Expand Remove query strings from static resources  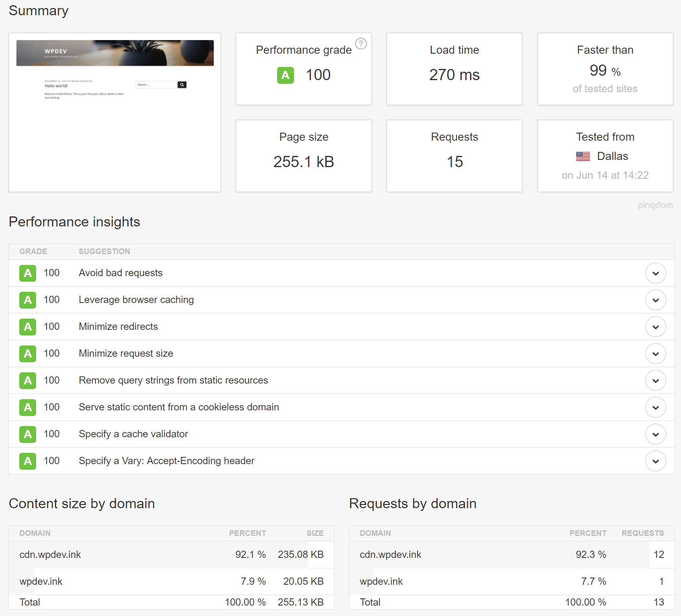point(656,380)
